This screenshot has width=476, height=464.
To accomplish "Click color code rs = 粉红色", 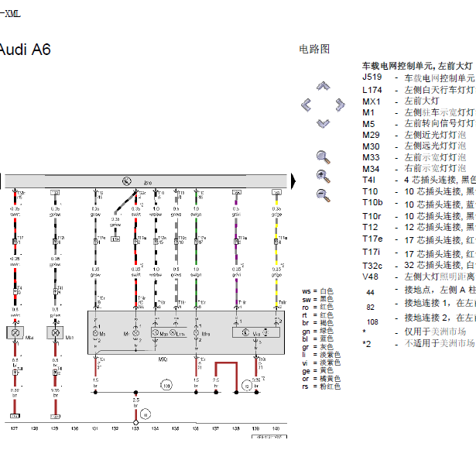I will click(321, 387).
